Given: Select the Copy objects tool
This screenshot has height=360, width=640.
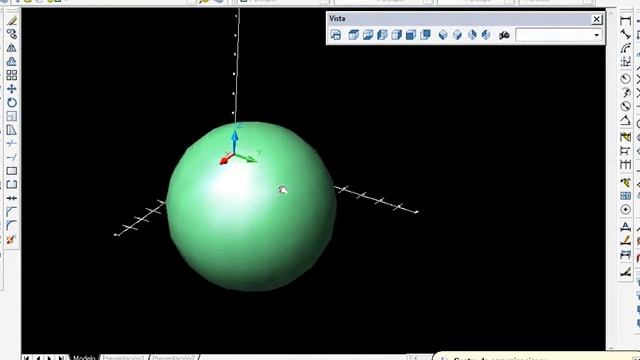Looking at the screenshot, I should coord(11,34).
